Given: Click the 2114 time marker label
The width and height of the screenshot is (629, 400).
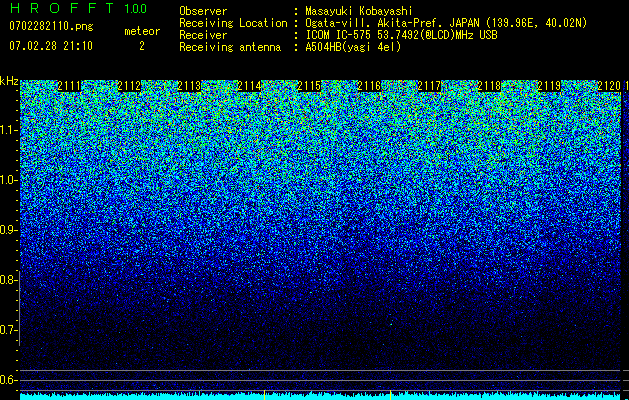Looking at the screenshot, I should (249, 86).
